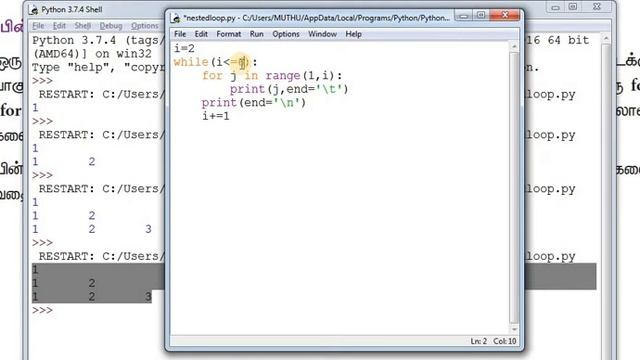Close the Python 3.7.4 Shell window
Screen dimensions: 640x360
coord(597,7)
